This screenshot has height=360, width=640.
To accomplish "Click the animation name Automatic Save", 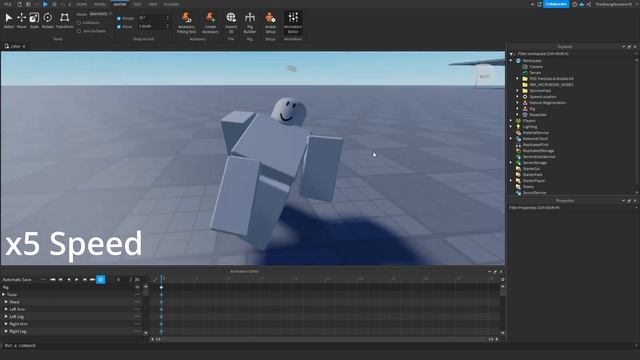I will [x=17, y=280].
